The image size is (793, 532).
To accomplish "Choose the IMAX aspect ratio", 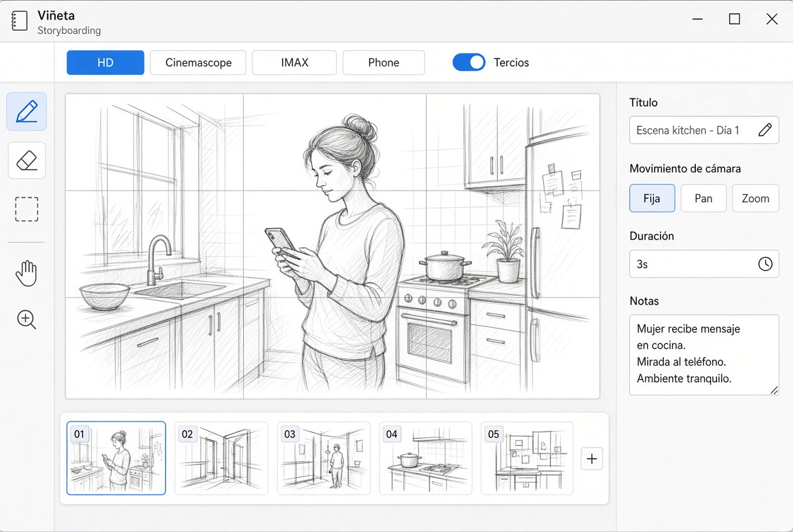I will [x=295, y=62].
